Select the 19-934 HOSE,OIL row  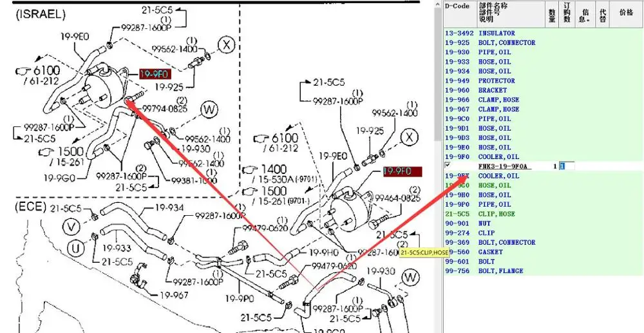(x=542, y=71)
